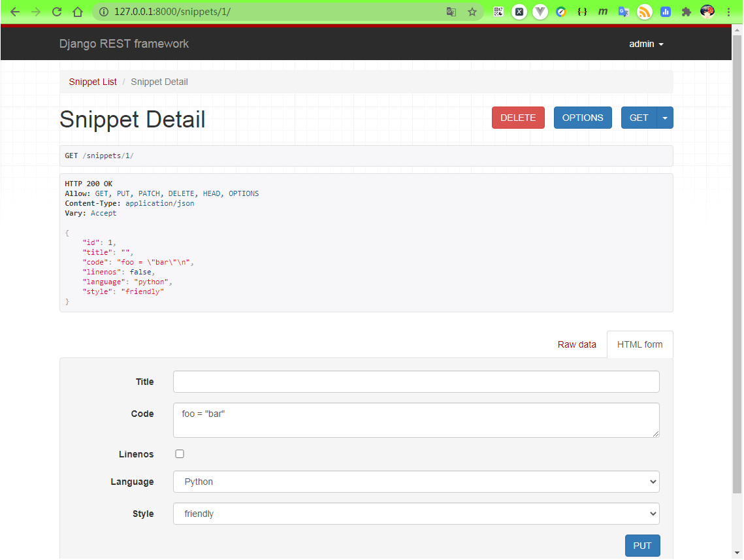
Task: Click the "style": "friendly" JSON line
Action: 123,291
